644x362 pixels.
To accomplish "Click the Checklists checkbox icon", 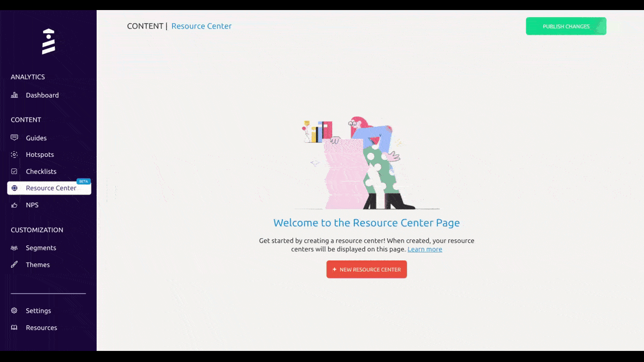I will [x=15, y=171].
